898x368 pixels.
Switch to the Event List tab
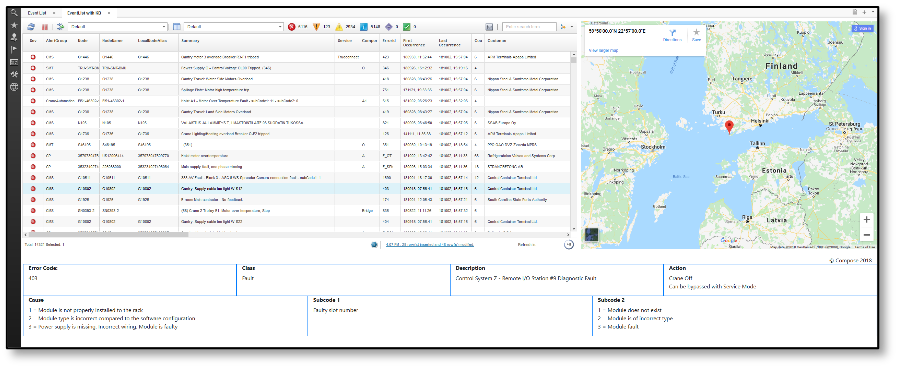(37, 12)
